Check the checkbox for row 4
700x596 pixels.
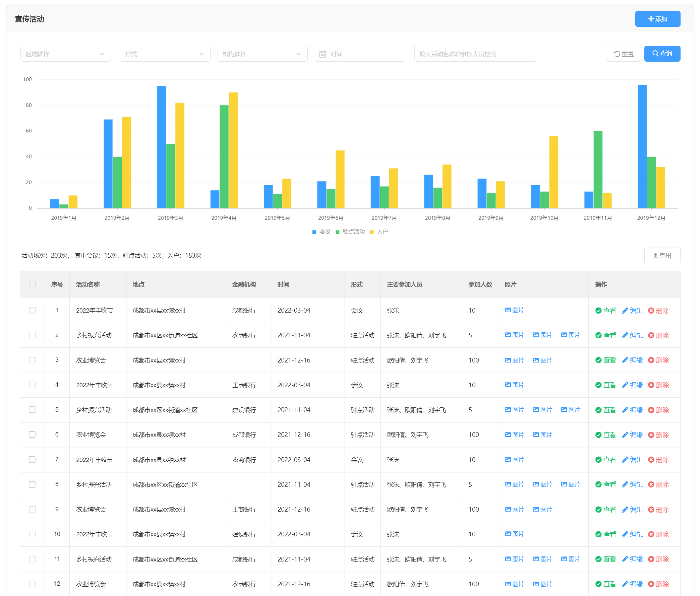[32, 385]
